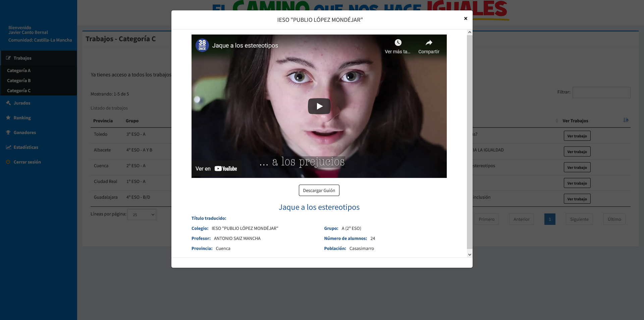Click the Cerrar sesión power icon
644x320 pixels.
[x=8, y=162]
